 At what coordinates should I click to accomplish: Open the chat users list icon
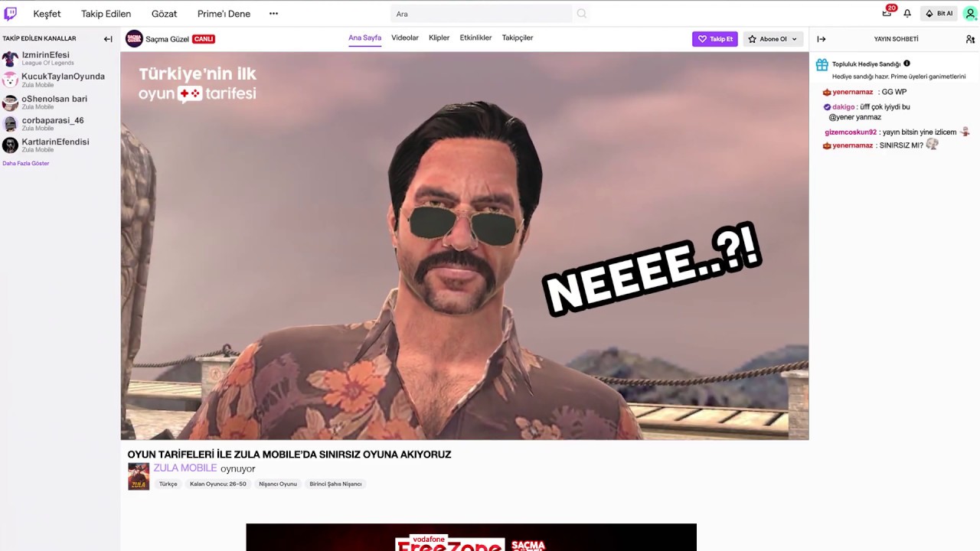click(970, 39)
